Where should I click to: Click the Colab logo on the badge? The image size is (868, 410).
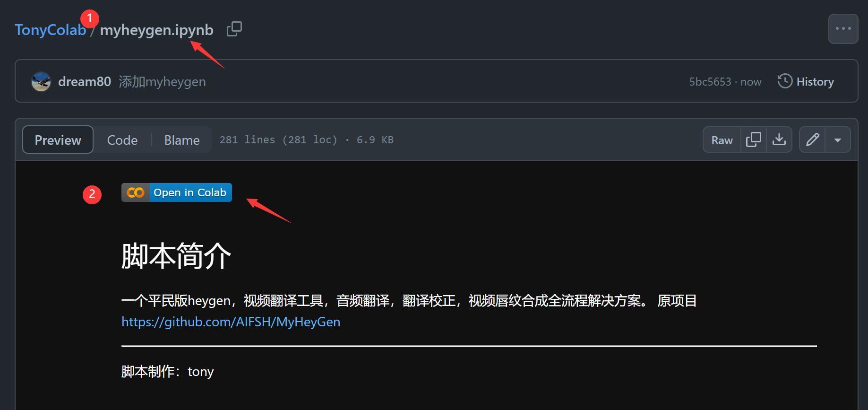pos(136,192)
